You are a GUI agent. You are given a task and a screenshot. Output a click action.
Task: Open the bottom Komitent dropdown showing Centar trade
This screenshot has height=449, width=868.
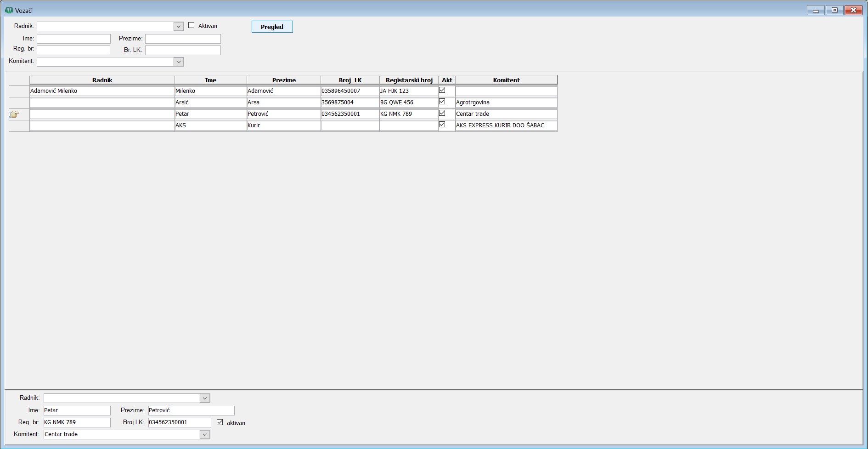205,435
